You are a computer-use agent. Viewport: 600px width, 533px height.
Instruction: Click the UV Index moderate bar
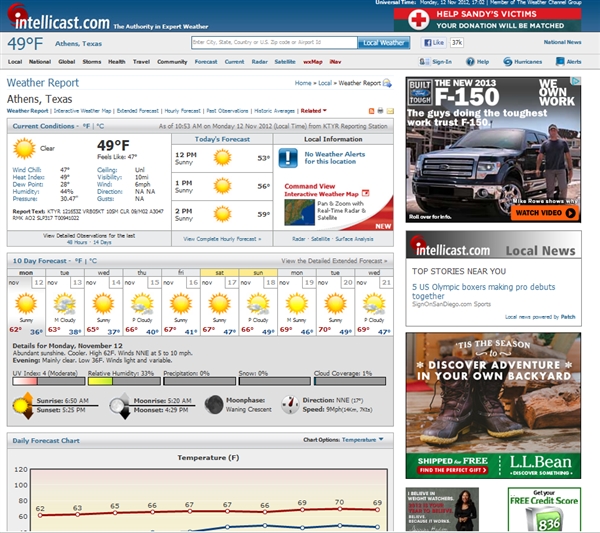coord(49,381)
